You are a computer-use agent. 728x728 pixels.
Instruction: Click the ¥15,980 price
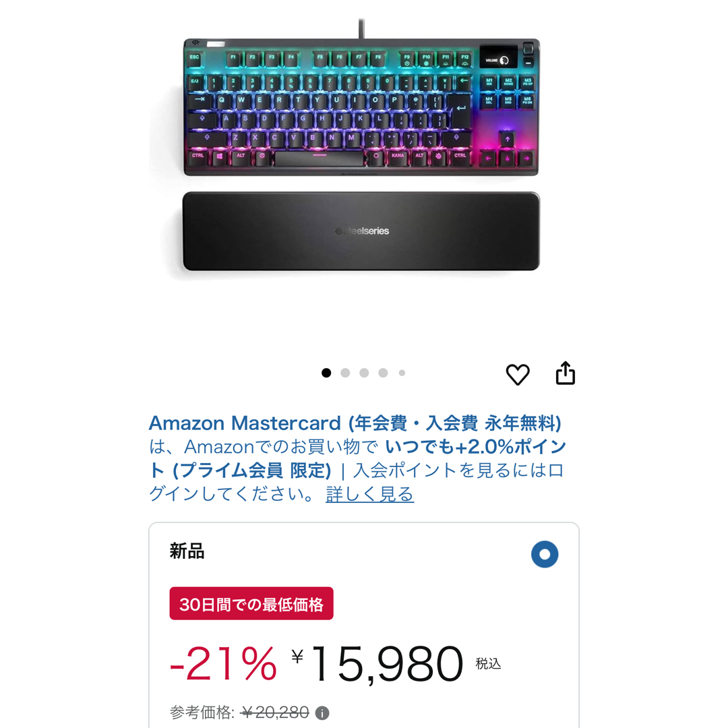(377, 664)
